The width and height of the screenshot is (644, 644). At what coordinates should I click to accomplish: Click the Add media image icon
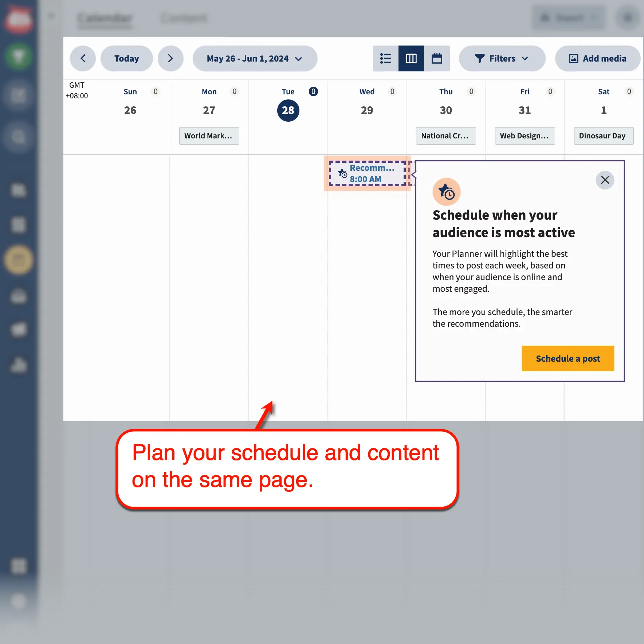(x=574, y=58)
